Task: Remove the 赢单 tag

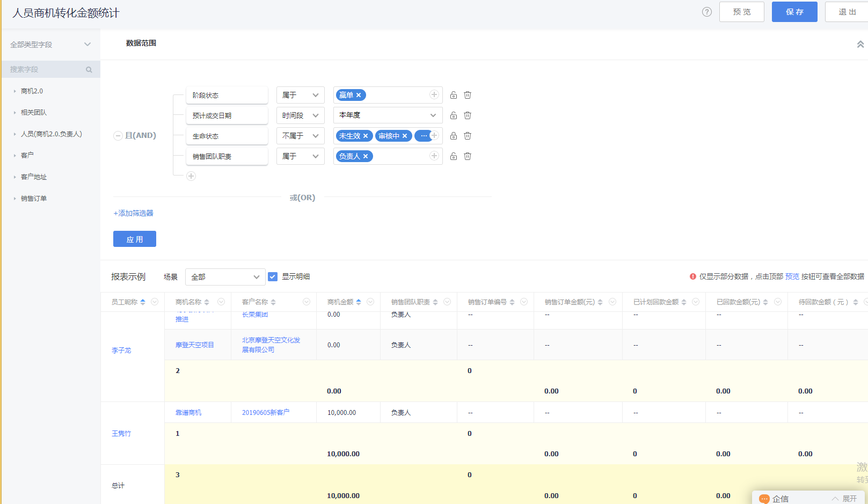Action: [359, 95]
